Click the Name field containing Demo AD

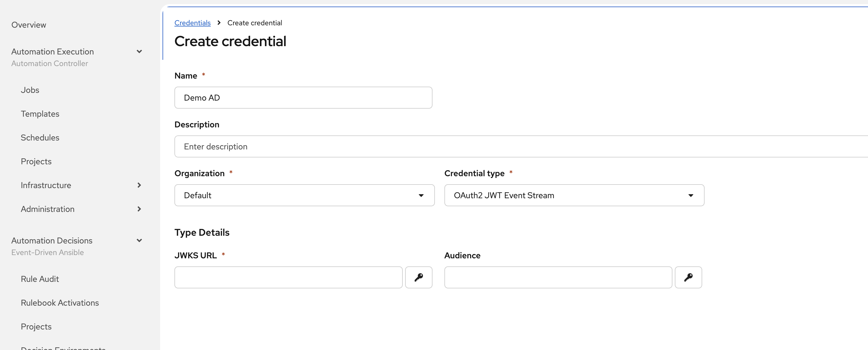click(303, 98)
